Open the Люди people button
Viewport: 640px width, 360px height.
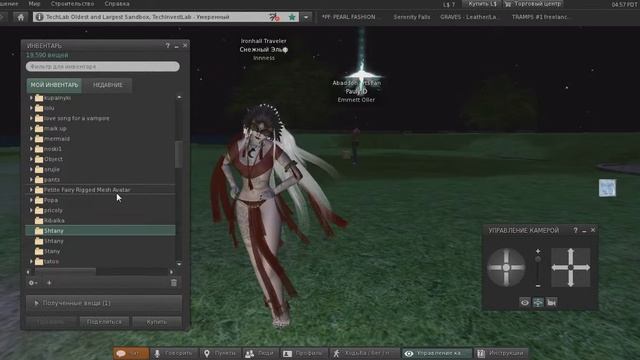pos(260,353)
